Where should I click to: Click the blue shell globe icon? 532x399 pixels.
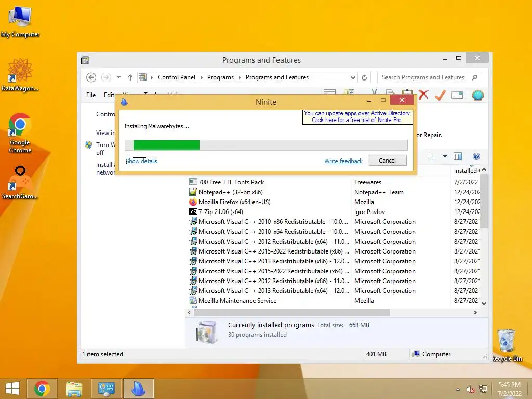478,96
